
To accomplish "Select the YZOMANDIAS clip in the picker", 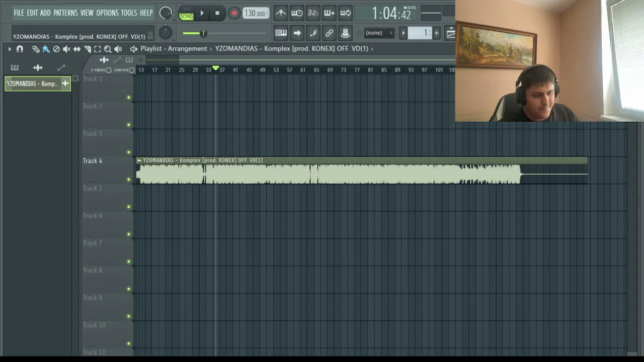I will click(38, 83).
